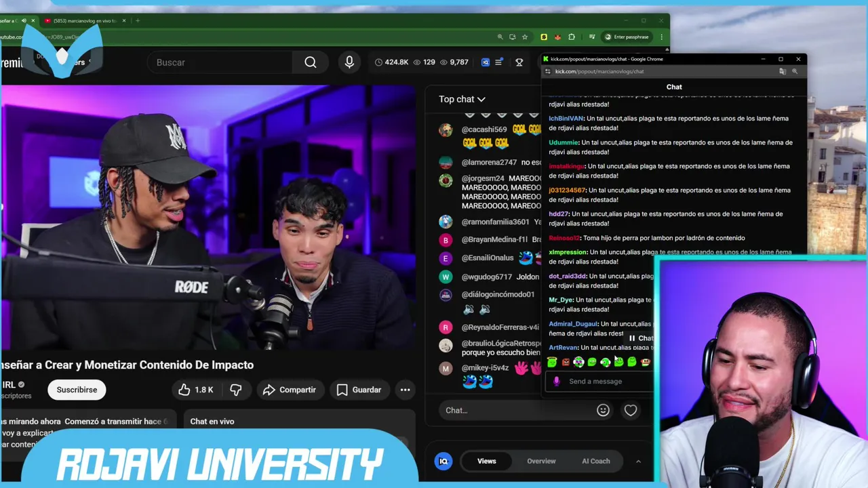Open a new Chrome tab with plus
Viewport: 868px width, 488px height.
[138, 21]
